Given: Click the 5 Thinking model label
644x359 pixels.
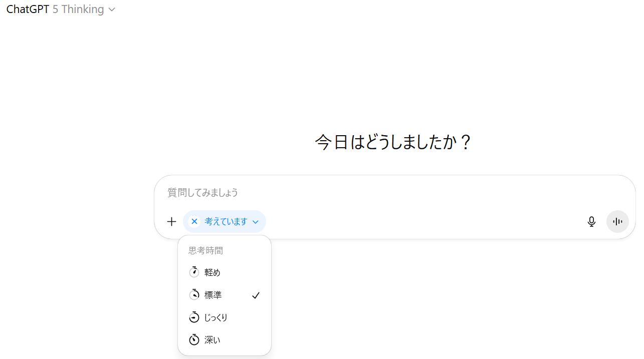Looking at the screenshot, I should click(78, 9).
